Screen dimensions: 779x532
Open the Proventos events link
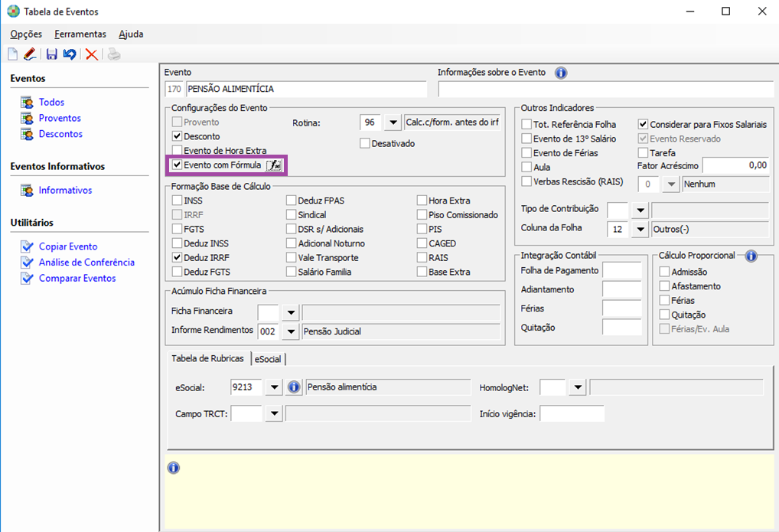coord(60,118)
